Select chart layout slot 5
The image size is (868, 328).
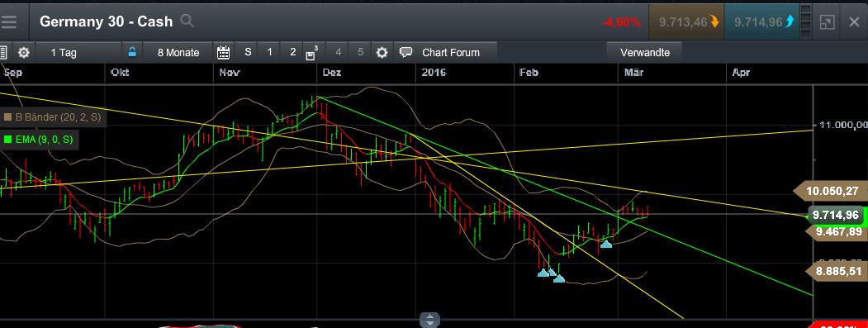pyautogui.click(x=360, y=52)
